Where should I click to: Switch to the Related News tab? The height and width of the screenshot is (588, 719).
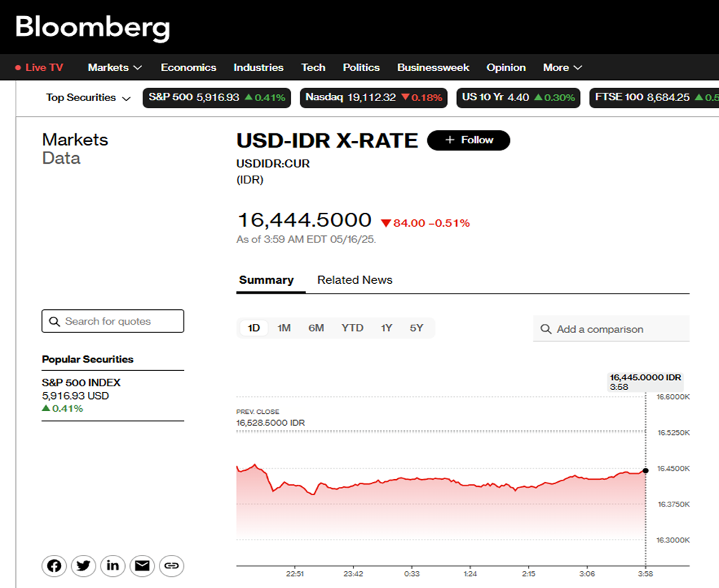coord(354,280)
